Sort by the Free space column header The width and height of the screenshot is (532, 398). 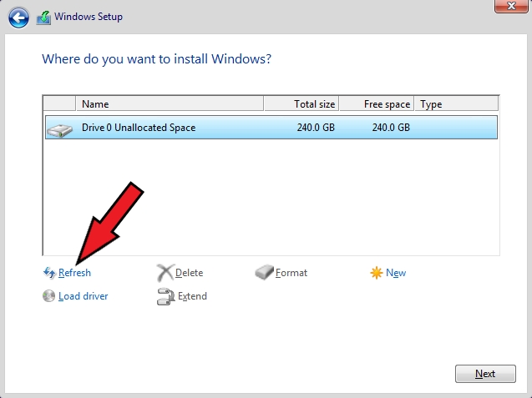point(377,104)
